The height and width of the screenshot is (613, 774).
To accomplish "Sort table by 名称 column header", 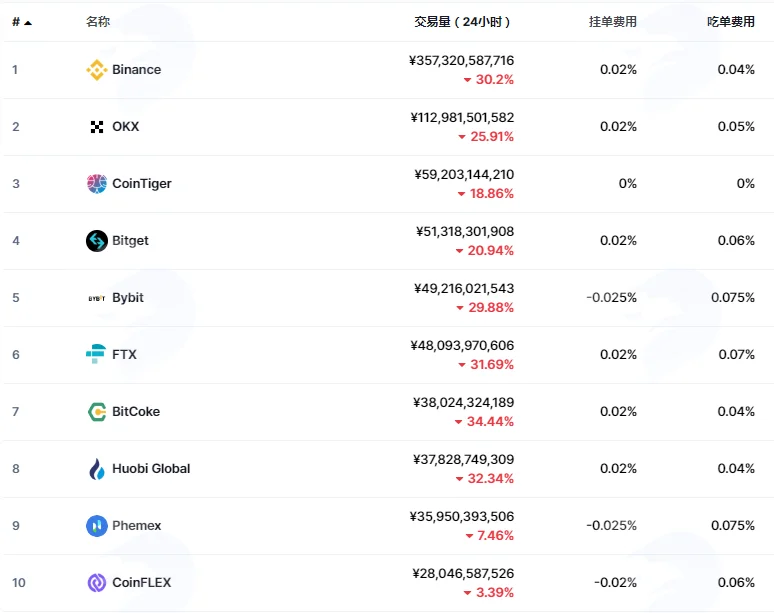I will coord(98,22).
